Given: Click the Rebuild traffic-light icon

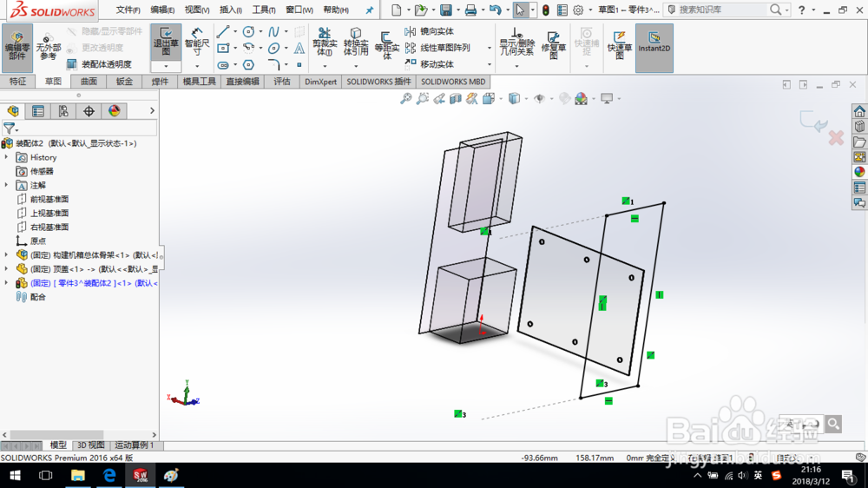Looking at the screenshot, I should pos(545,10).
